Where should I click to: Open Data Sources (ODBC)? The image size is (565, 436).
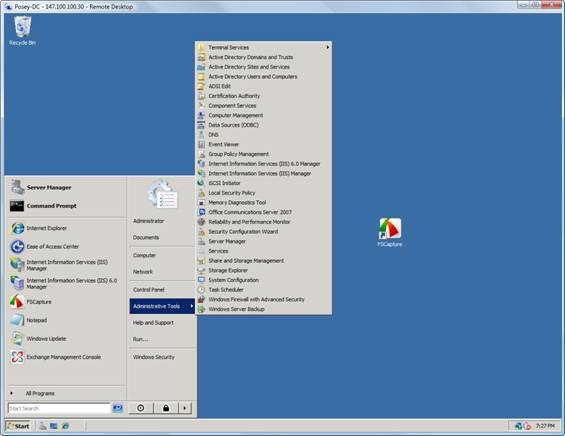tap(263, 125)
